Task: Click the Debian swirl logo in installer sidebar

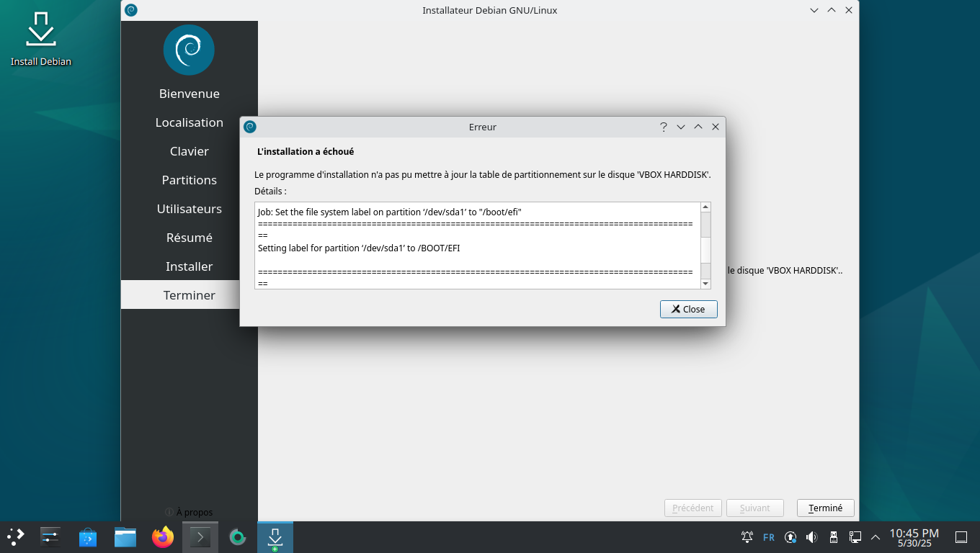Action: pyautogui.click(x=189, y=50)
